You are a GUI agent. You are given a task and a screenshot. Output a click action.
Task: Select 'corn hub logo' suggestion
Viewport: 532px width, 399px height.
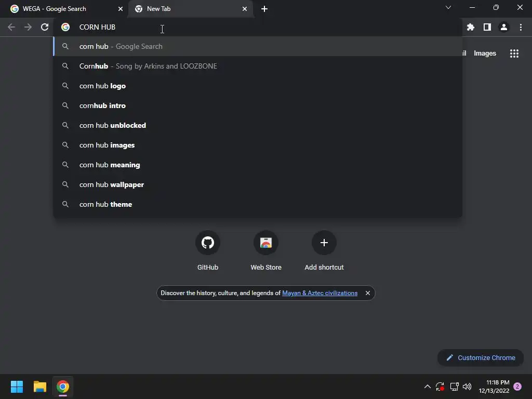(258, 86)
